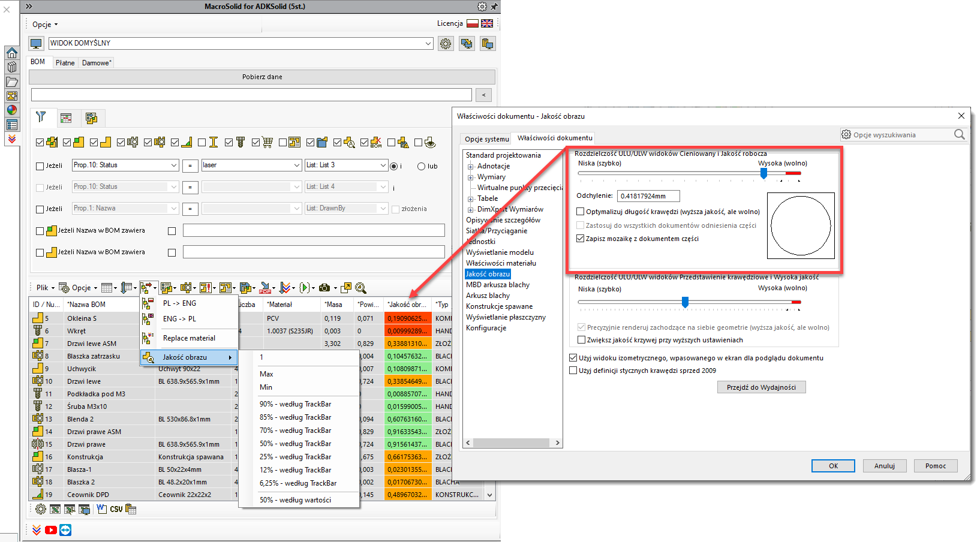Click the camera icon in BOM toolbar
This screenshot has height=542, width=980.
point(324,288)
